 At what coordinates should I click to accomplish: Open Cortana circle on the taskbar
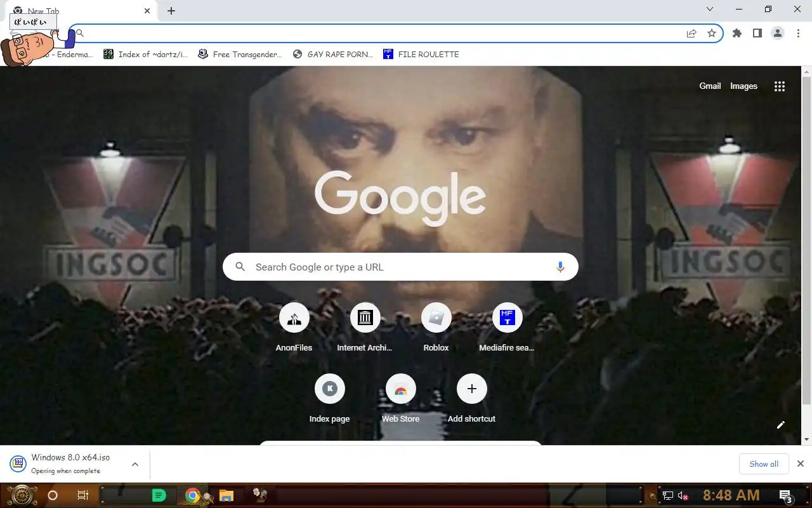53,495
